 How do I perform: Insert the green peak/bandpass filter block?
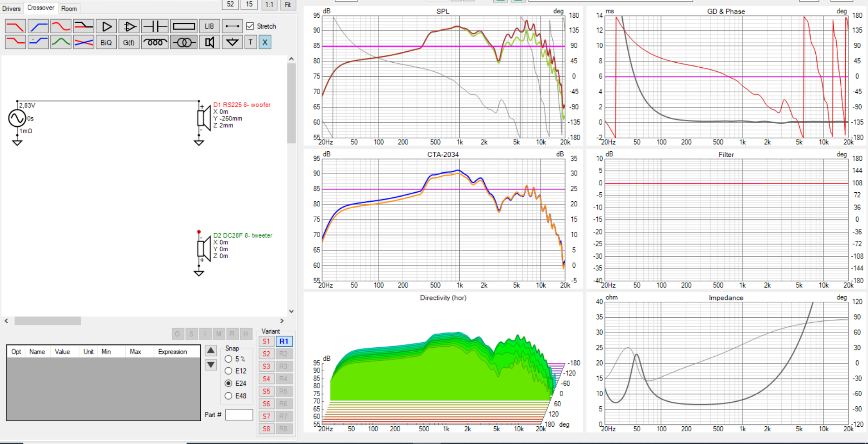pyautogui.click(x=61, y=42)
